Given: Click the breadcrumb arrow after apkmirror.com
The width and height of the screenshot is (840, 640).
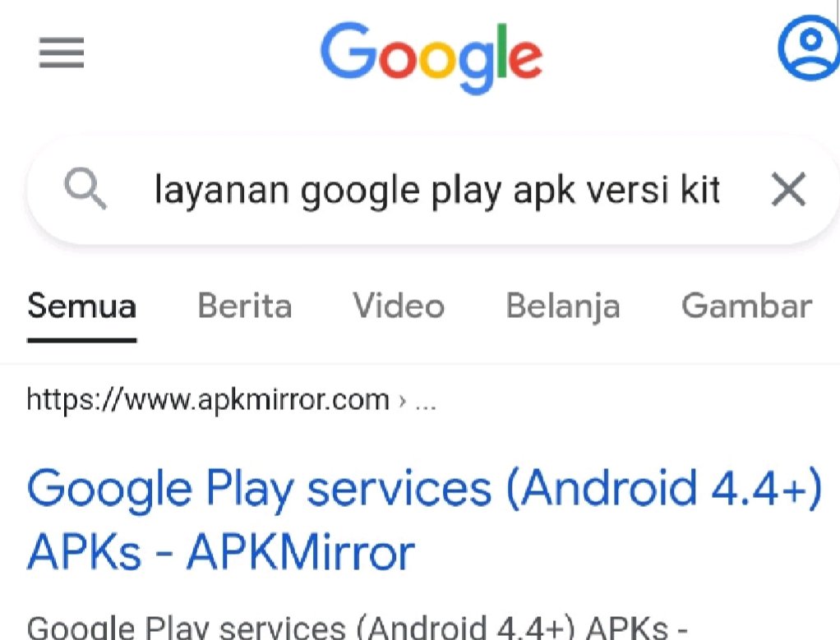Looking at the screenshot, I should pyautogui.click(x=402, y=400).
